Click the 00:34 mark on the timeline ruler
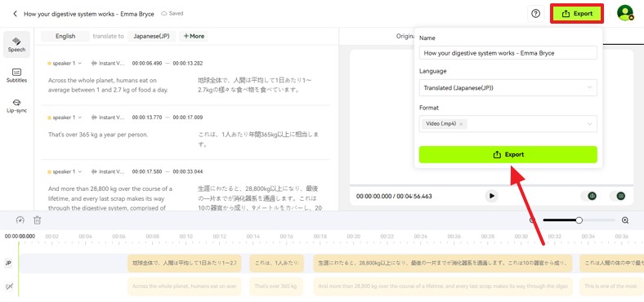The height and width of the screenshot is (302, 644). click(x=588, y=237)
